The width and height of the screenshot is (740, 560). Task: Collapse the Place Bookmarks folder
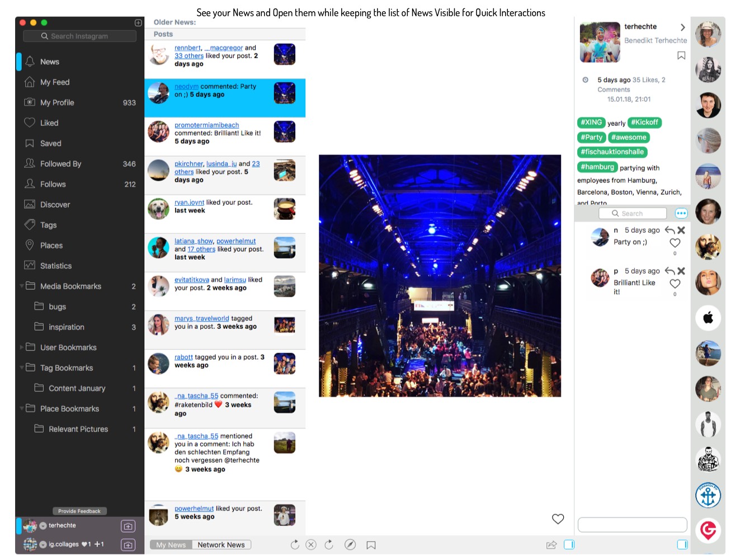coord(22,408)
